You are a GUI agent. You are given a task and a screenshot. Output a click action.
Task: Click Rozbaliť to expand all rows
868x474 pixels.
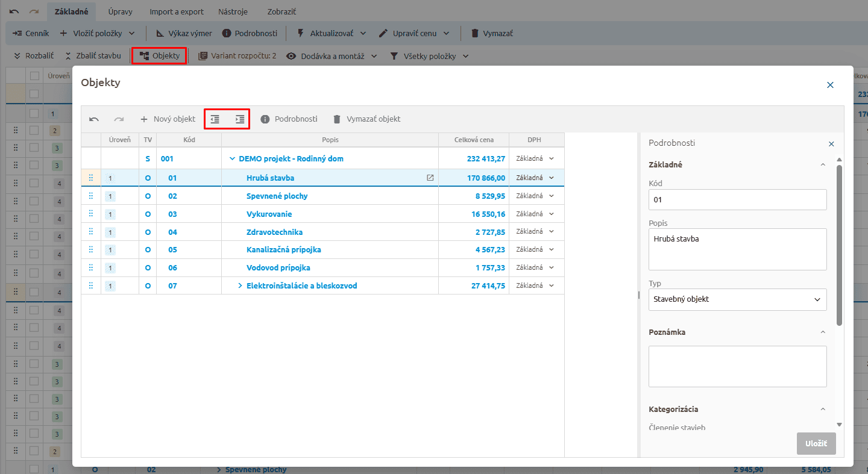pos(34,56)
